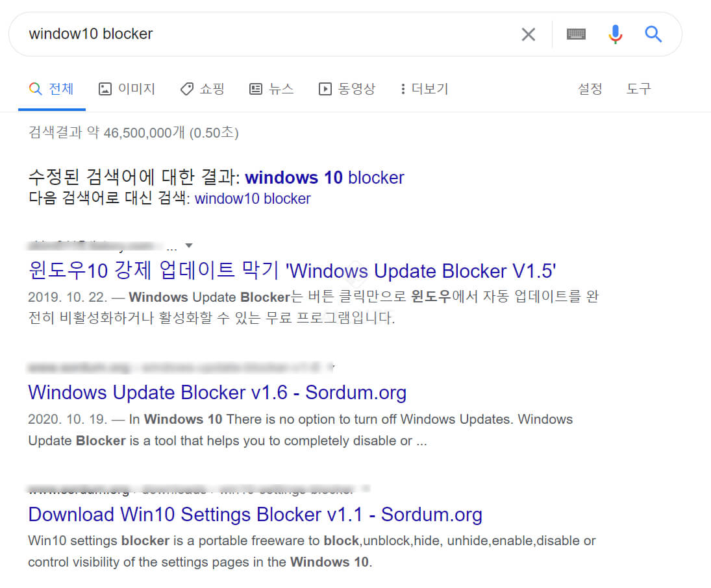Submit search with magnifier icon
The width and height of the screenshot is (711, 588).
[x=653, y=34]
